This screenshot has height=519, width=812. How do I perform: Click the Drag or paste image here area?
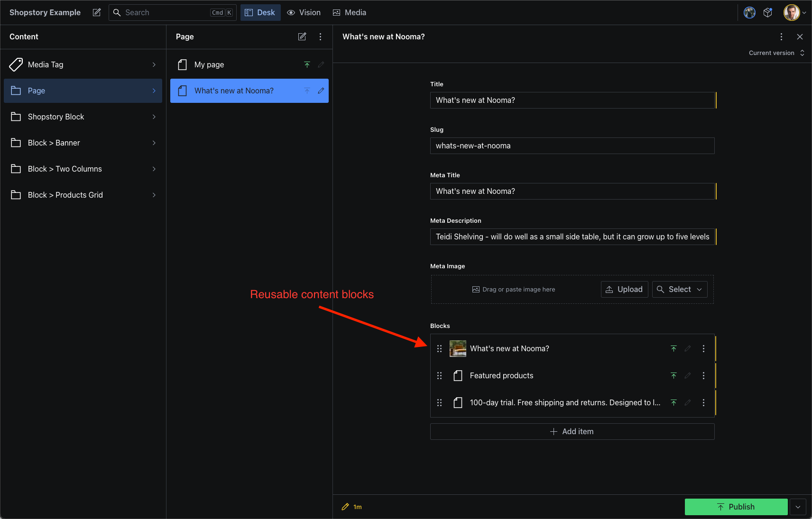514,289
